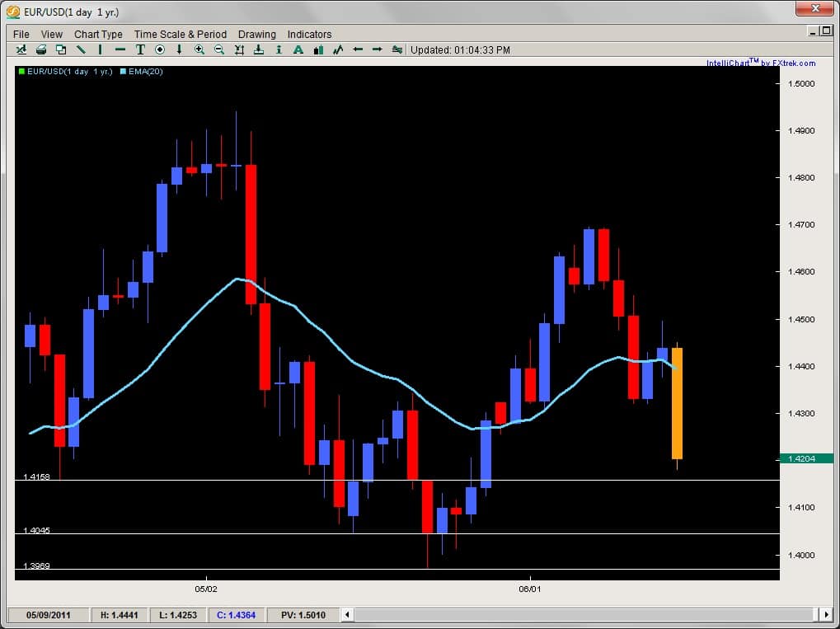Click the print chart icon
This screenshot has height=629, width=840.
41,49
